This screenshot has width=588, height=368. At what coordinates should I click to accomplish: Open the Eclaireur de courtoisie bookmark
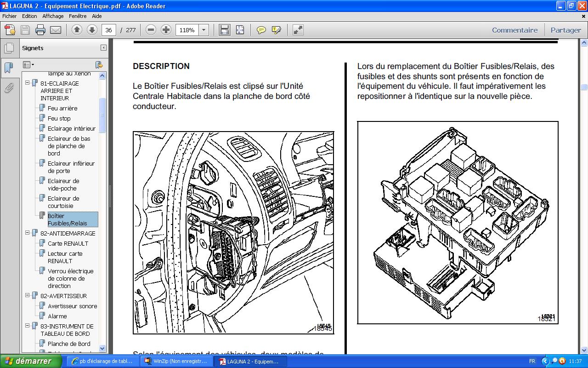pyautogui.click(x=63, y=202)
